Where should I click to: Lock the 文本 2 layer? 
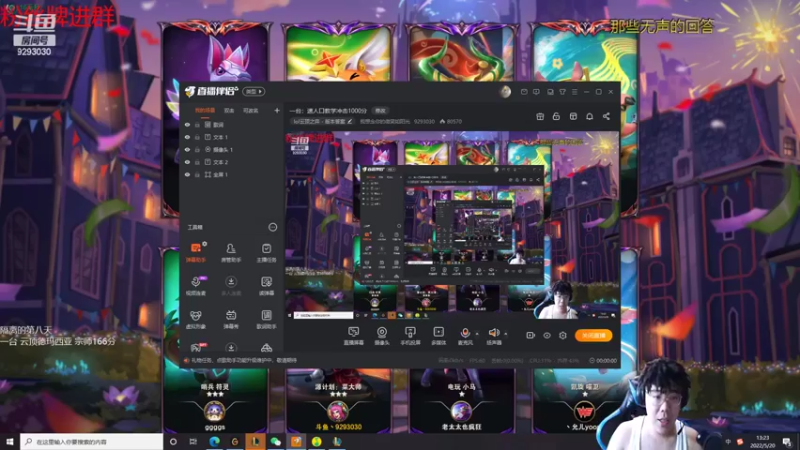click(x=197, y=162)
